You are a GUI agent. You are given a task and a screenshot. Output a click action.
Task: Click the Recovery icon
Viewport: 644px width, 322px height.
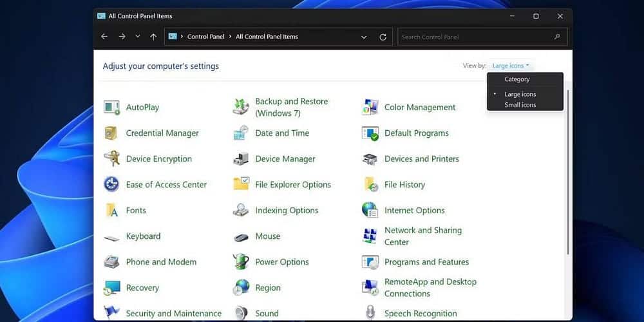click(x=111, y=288)
